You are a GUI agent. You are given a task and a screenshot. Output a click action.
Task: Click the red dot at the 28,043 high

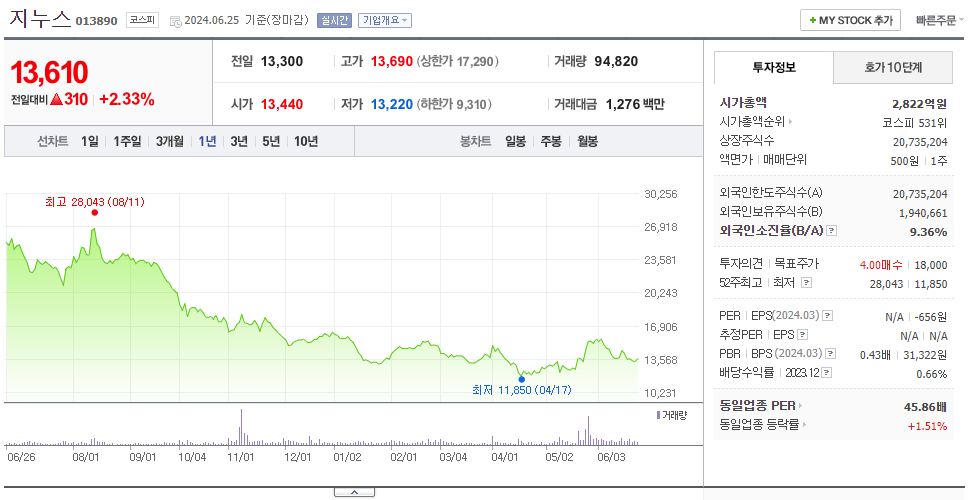tap(94, 212)
